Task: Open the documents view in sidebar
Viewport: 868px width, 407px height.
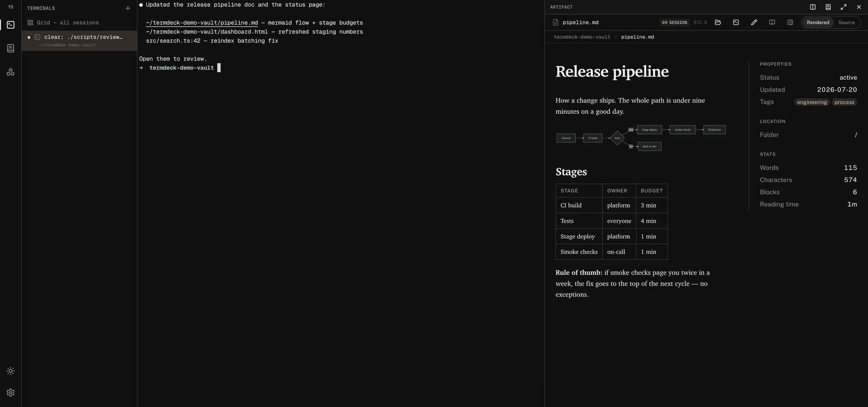Action: (10, 48)
